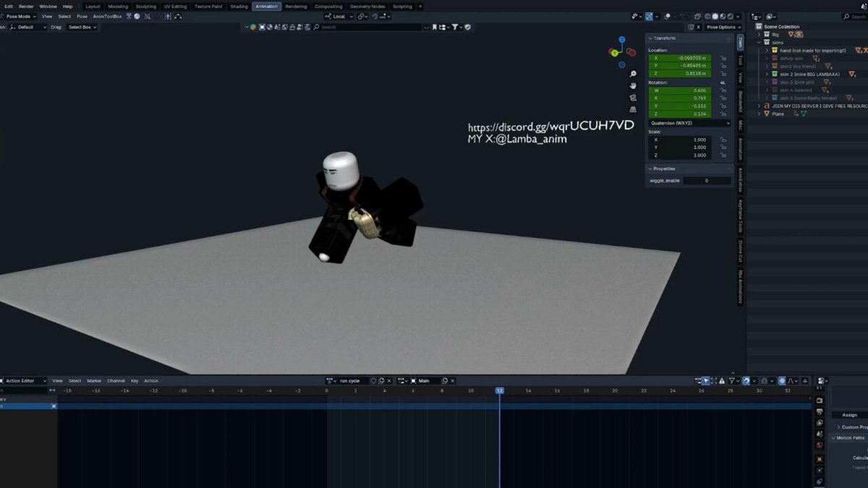Select skin 2 (mine BIG LAMBAAA) collection
The width and height of the screenshot is (868, 488).
(x=809, y=74)
